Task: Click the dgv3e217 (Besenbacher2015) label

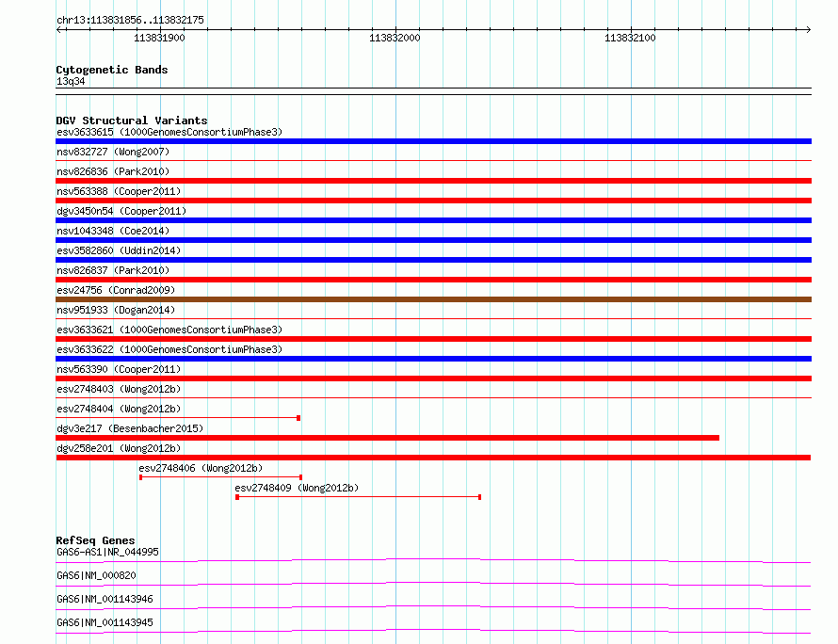Action: click(130, 428)
